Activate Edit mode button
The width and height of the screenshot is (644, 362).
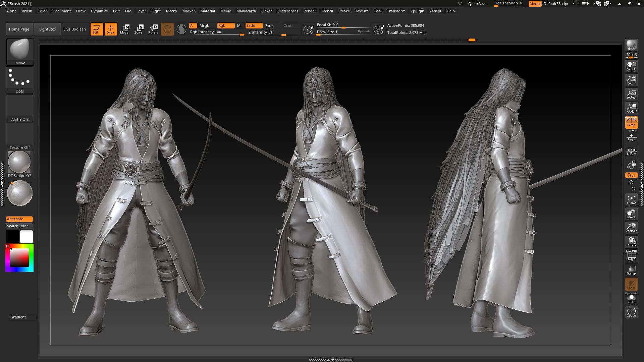(x=97, y=29)
